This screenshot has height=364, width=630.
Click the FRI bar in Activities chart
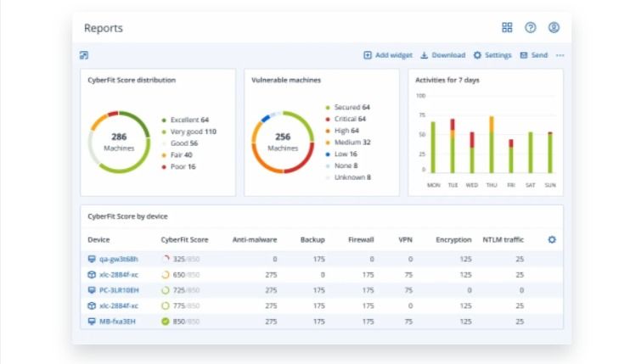pos(511,156)
